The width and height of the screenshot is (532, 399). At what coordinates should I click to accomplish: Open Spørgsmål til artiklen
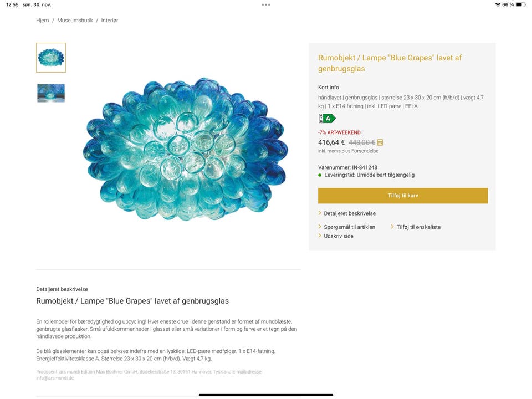pos(349,227)
